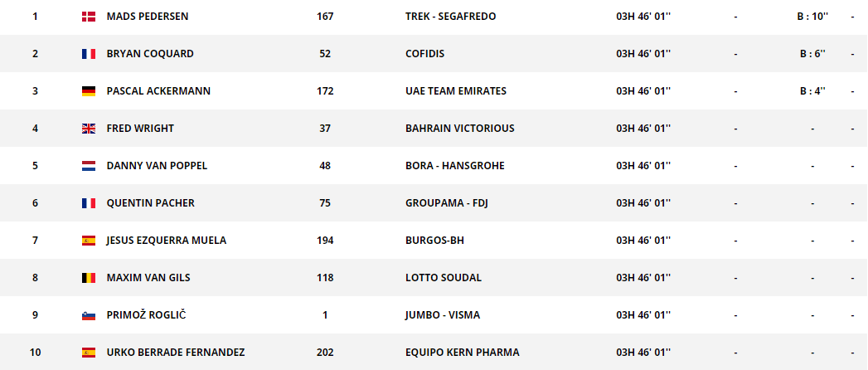Click the French flag beside Bryan Coquard
The width and height of the screenshot is (868, 370).
89,54
